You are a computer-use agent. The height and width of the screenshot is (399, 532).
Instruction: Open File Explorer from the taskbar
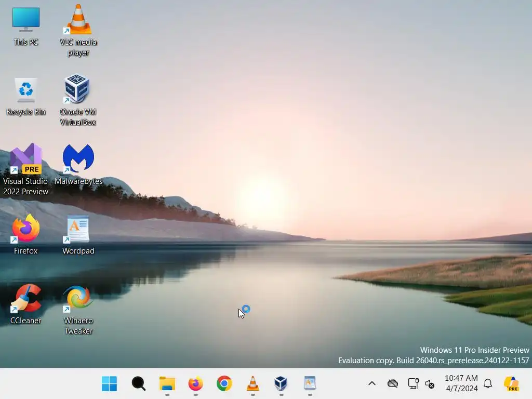coord(167,384)
